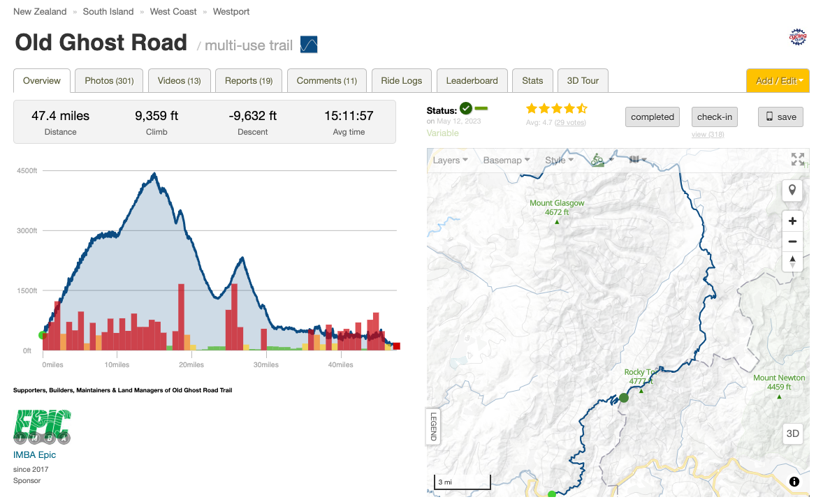
Task: Expand the map to fullscreen
Action: [x=797, y=159]
